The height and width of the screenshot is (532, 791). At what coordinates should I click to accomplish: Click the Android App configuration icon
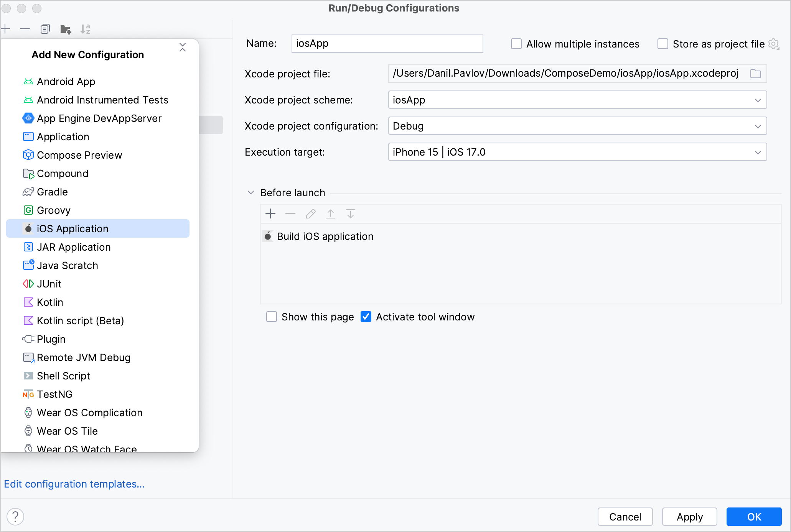[x=28, y=81]
